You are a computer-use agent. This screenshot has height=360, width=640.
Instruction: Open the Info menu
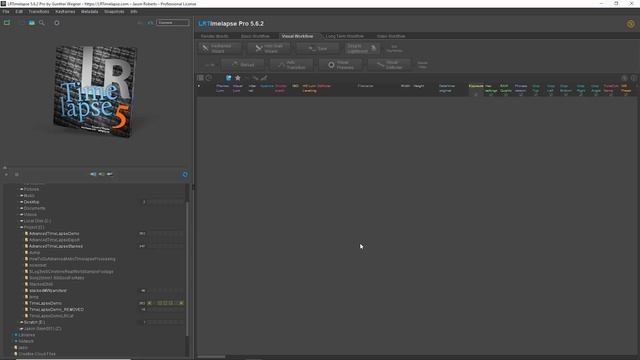pos(134,11)
